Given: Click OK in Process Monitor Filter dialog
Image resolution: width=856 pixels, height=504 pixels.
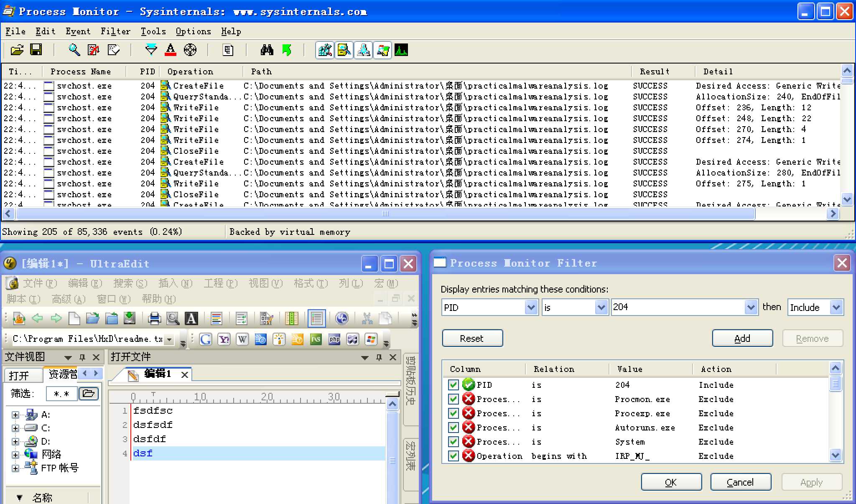Looking at the screenshot, I should [x=671, y=482].
